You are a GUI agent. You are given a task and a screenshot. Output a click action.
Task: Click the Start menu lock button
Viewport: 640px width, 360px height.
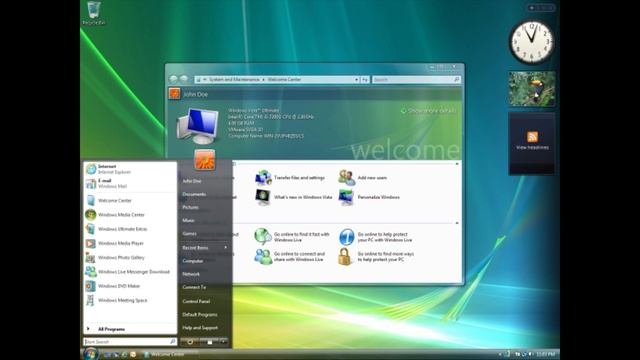point(210,342)
